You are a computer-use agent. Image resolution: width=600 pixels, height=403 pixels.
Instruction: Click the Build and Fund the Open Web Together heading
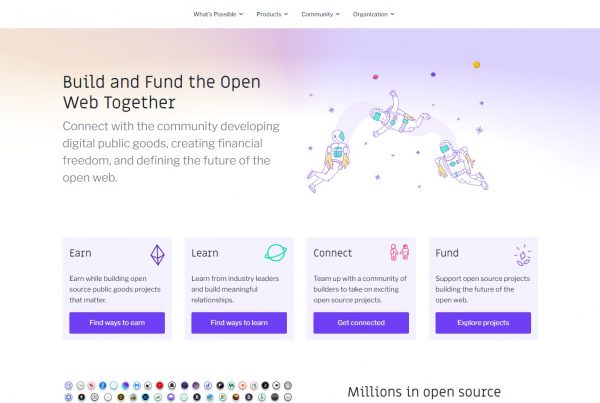(x=161, y=92)
